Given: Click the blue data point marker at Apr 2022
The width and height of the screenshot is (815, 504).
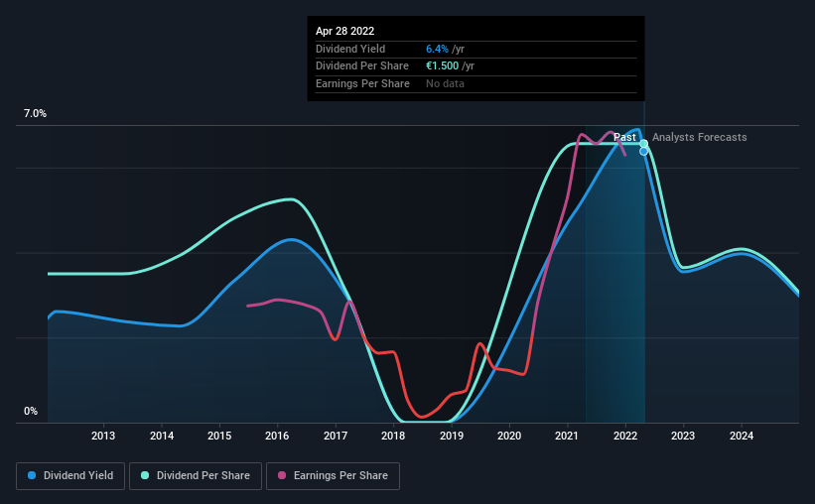Looking at the screenshot, I should 643,151.
